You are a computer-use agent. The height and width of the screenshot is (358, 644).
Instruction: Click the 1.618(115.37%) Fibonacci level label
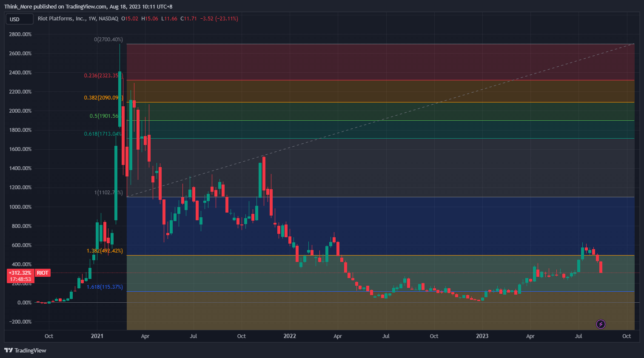point(105,287)
